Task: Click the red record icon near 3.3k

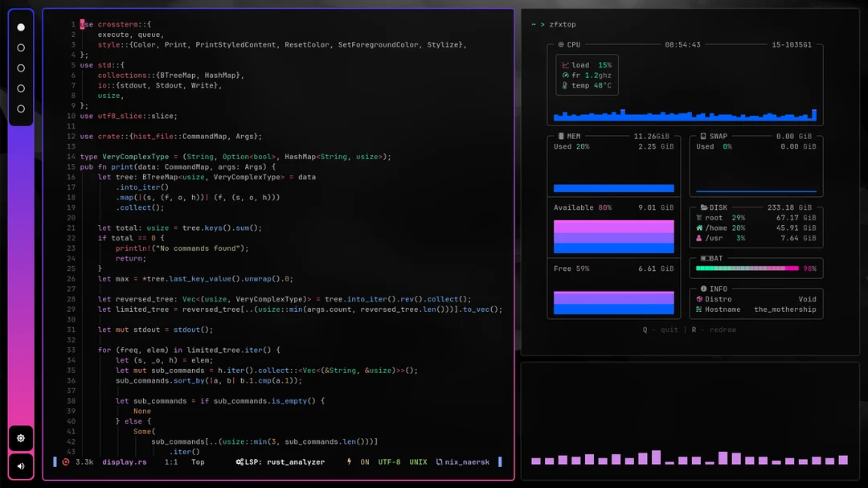Action: click(65, 462)
